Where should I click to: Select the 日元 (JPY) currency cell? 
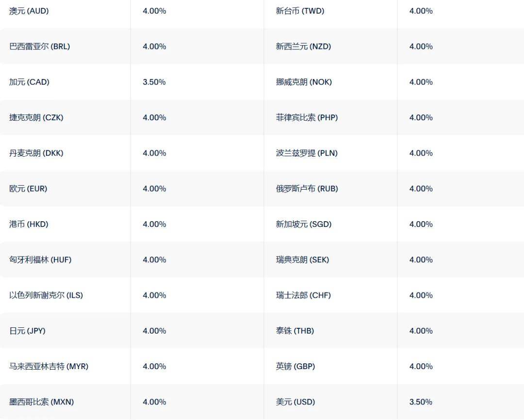pyautogui.click(x=27, y=331)
